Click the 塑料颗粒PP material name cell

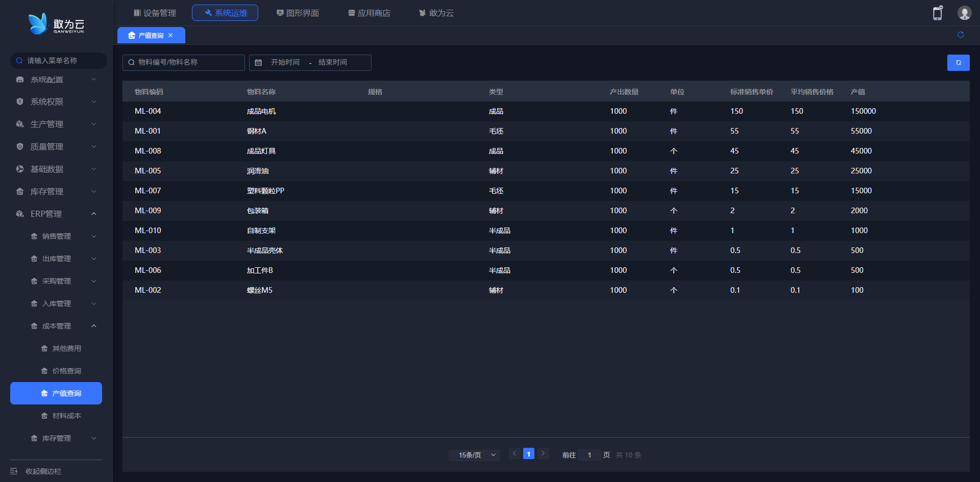(x=266, y=191)
